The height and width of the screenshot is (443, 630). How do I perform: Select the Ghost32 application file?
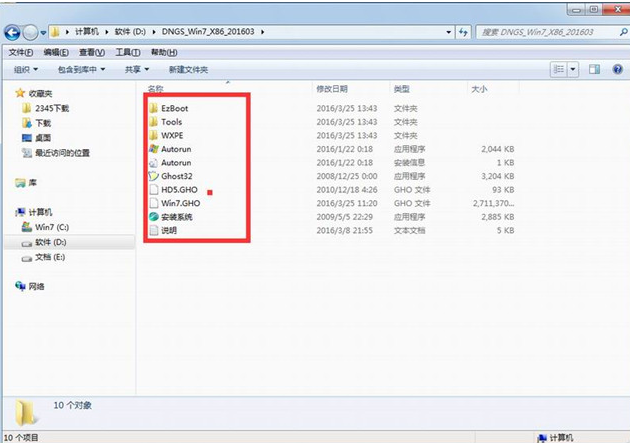coord(176,176)
